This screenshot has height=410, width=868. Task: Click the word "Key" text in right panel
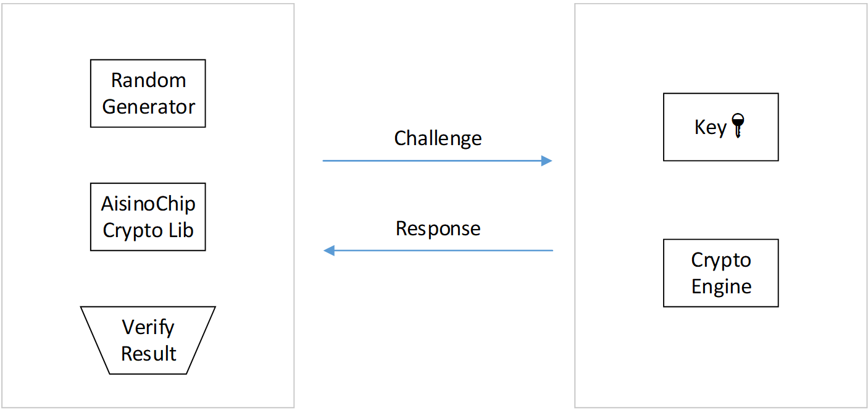[x=710, y=127]
